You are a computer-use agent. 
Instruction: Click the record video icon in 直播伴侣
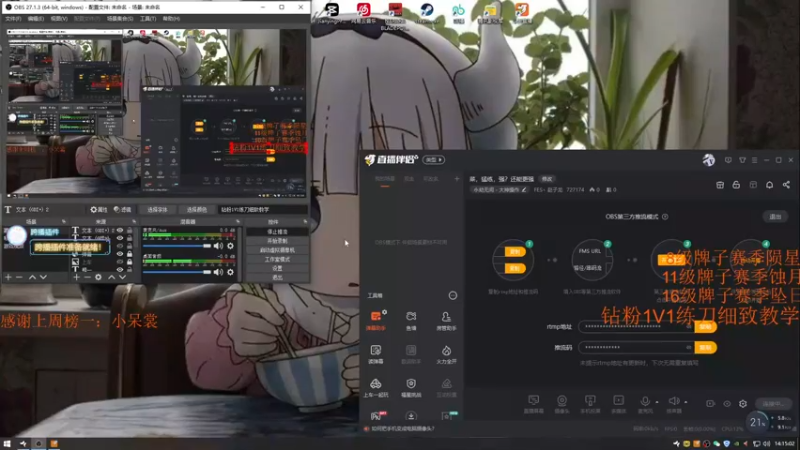click(x=710, y=404)
